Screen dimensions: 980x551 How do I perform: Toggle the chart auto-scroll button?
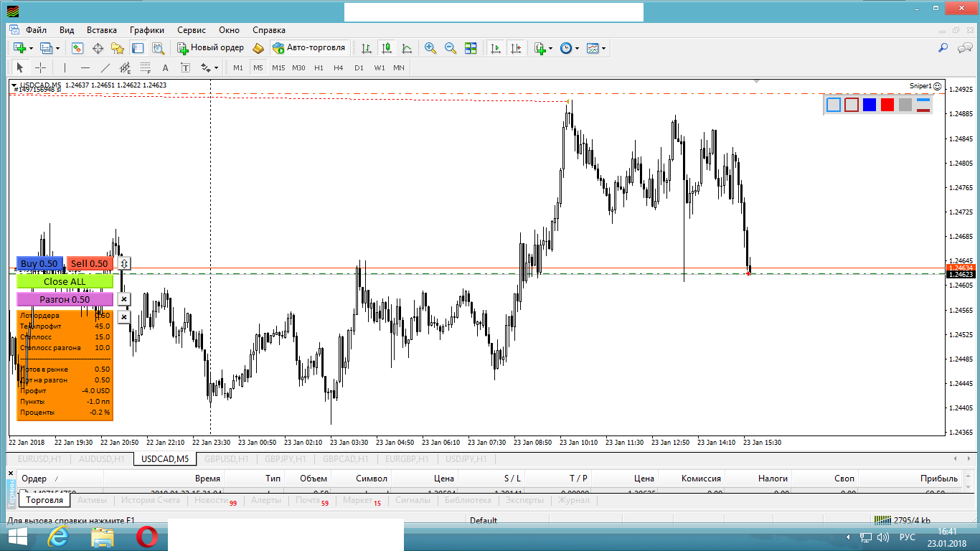coord(495,48)
